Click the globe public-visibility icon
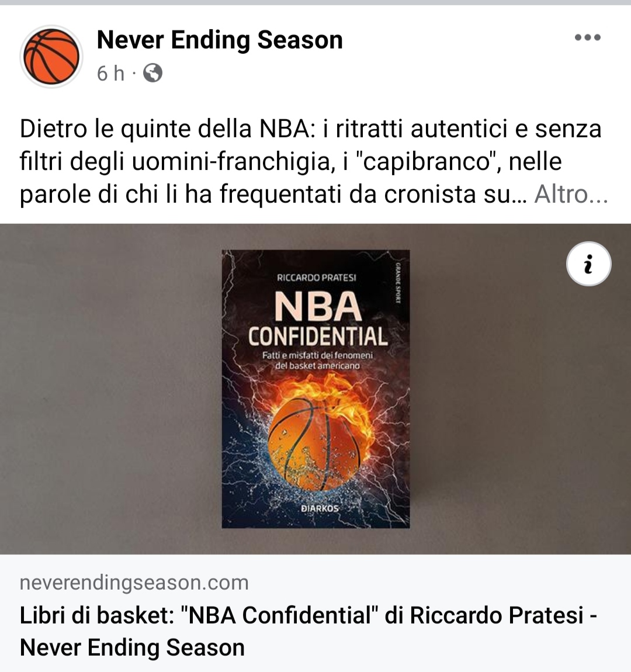This screenshot has width=631, height=672. click(152, 73)
